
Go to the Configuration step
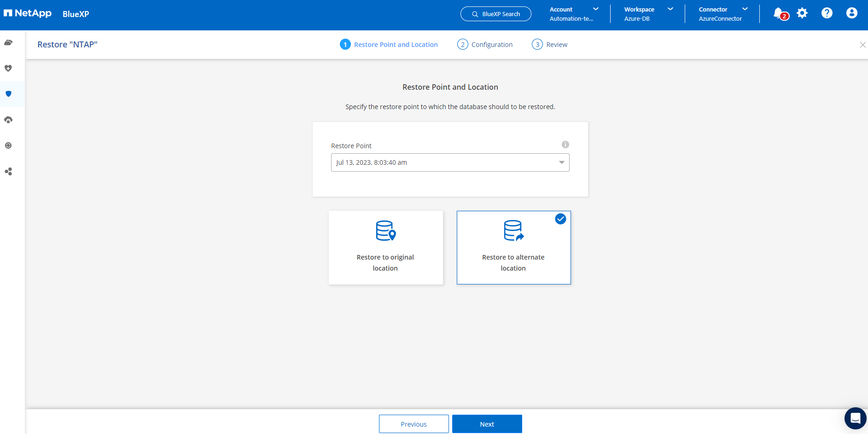click(x=485, y=45)
